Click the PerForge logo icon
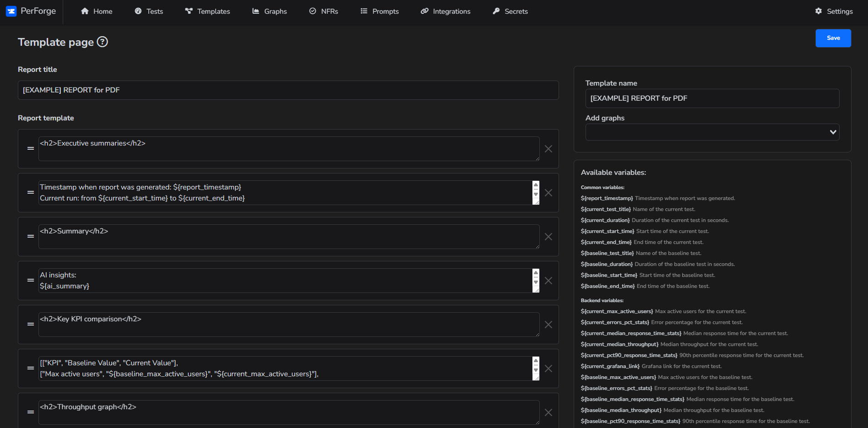Viewport: 868px width, 428px height. tap(11, 11)
